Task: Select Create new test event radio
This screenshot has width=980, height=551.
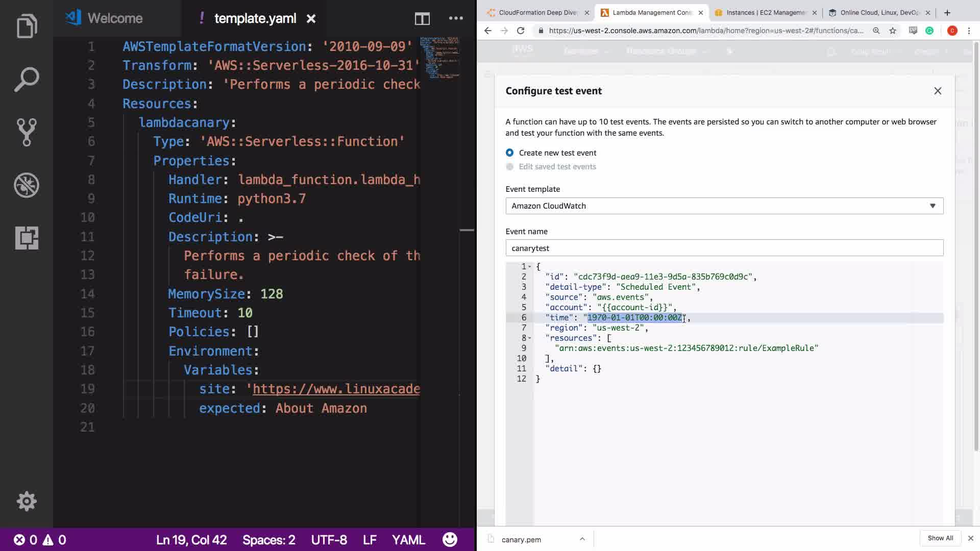Action: pyautogui.click(x=509, y=153)
